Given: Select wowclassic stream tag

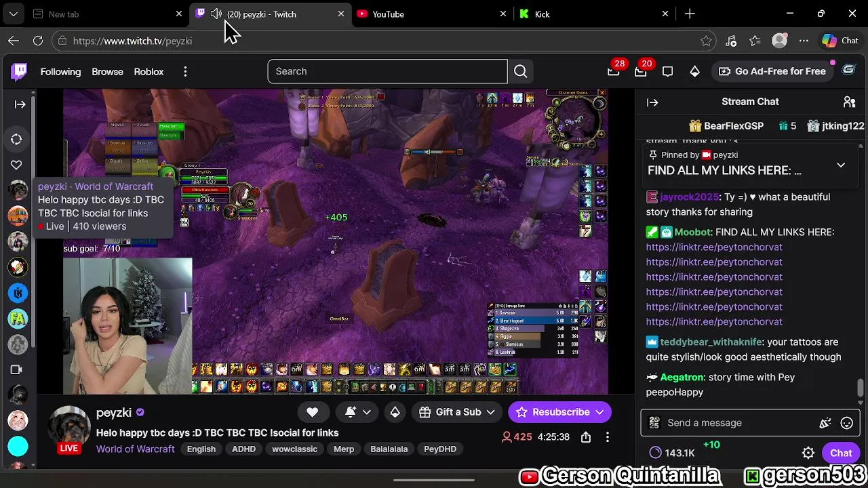Looking at the screenshot, I should [x=294, y=449].
